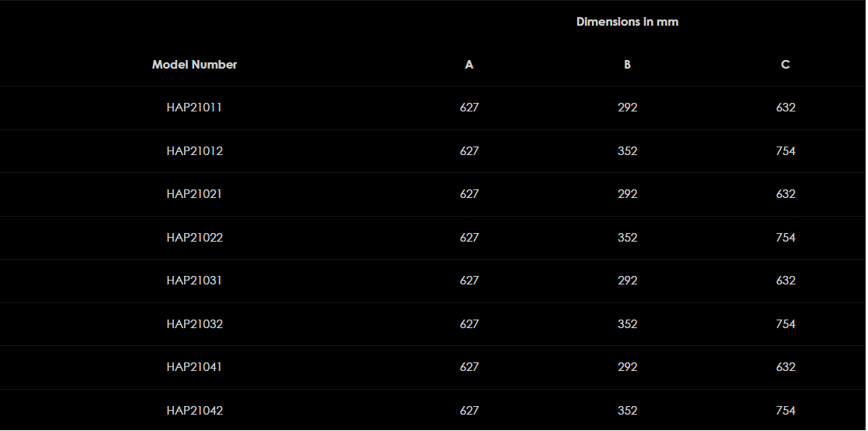Viewport: 868px width, 431px height.
Task: Select model number HAP21032
Action: click(194, 324)
